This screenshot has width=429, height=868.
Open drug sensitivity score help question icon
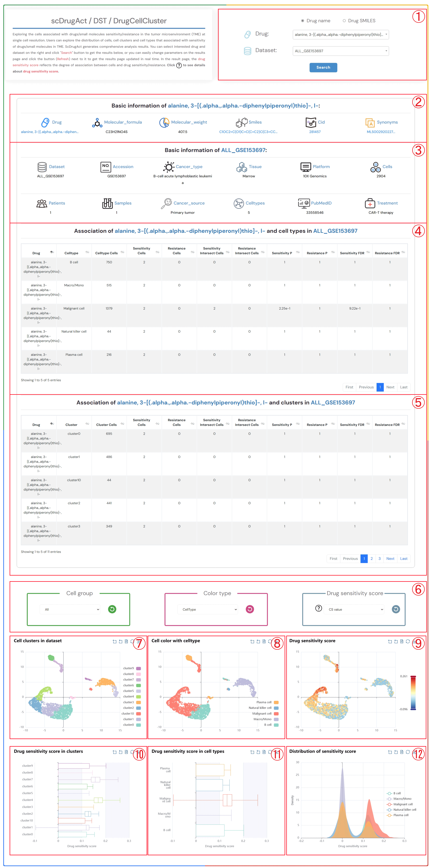coord(318,608)
